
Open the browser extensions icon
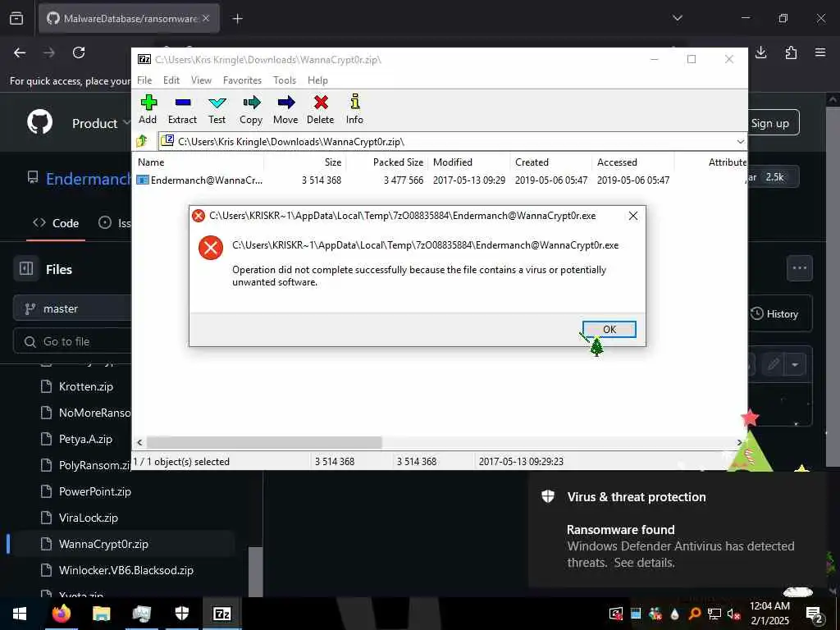[791, 52]
